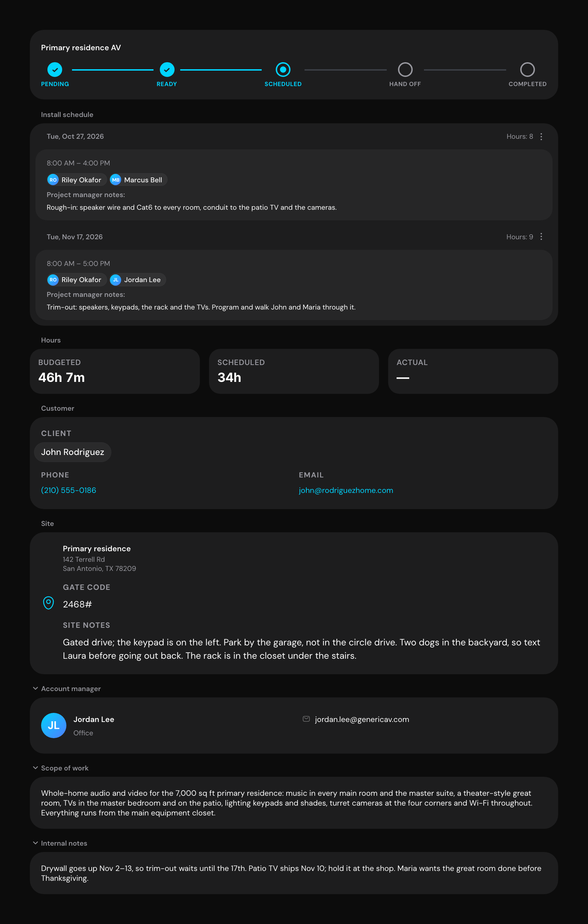The image size is (588, 924).
Task: Click the 8:00 AM – 4:00 PM time slot
Action: (x=78, y=163)
